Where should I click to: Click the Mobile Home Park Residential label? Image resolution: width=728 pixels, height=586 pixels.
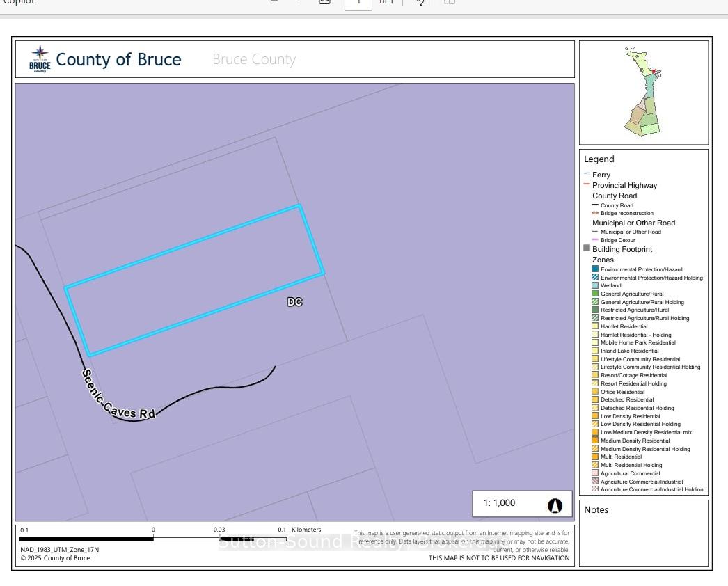click(638, 342)
